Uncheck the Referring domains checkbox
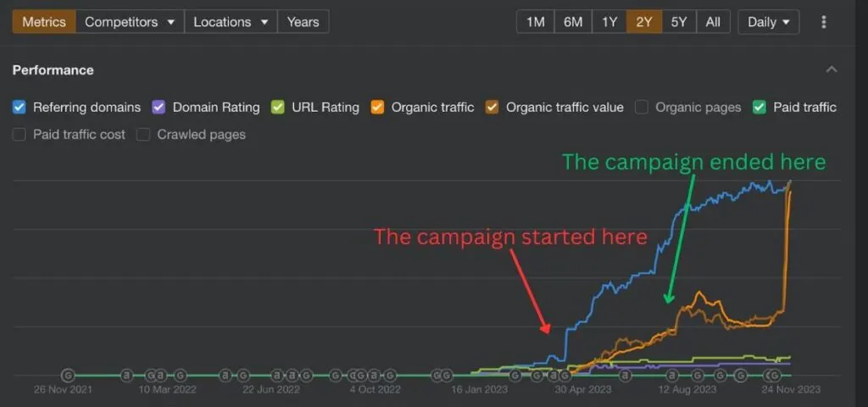 tap(19, 108)
